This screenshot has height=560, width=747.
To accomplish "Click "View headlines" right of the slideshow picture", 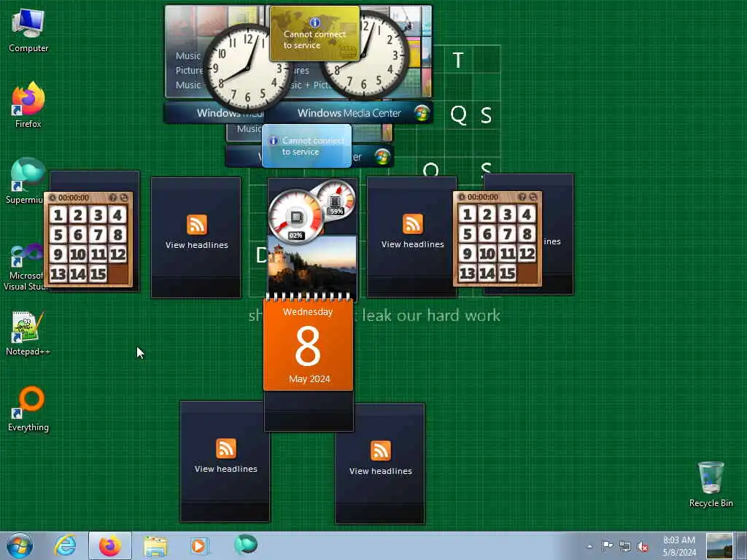I will coord(413,244).
